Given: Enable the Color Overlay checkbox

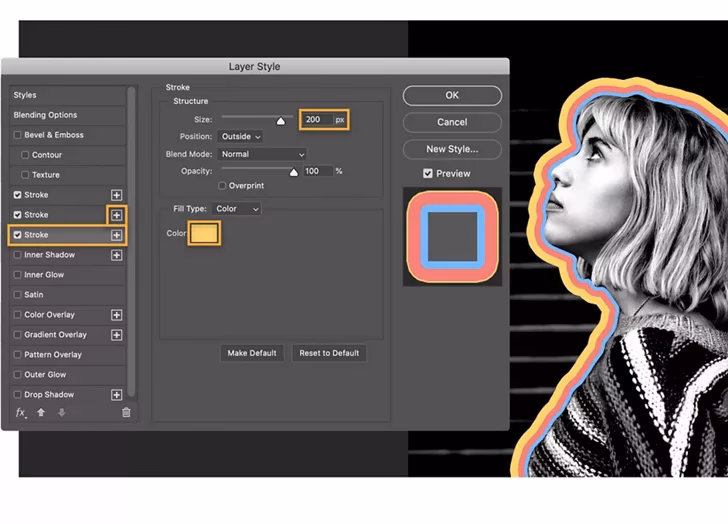Looking at the screenshot, I should tap(18, 315).
